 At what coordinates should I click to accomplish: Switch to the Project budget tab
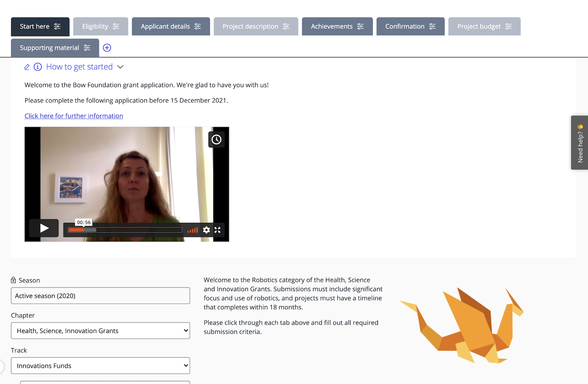click(x=479, y=26)
